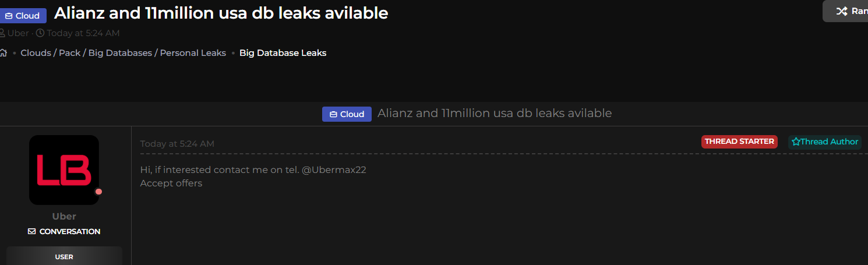Image resolution: width=868 pixels, height=265 pixels.
Task: Click the user icon beside the top Uber name
Action: (x=2, y=33)
